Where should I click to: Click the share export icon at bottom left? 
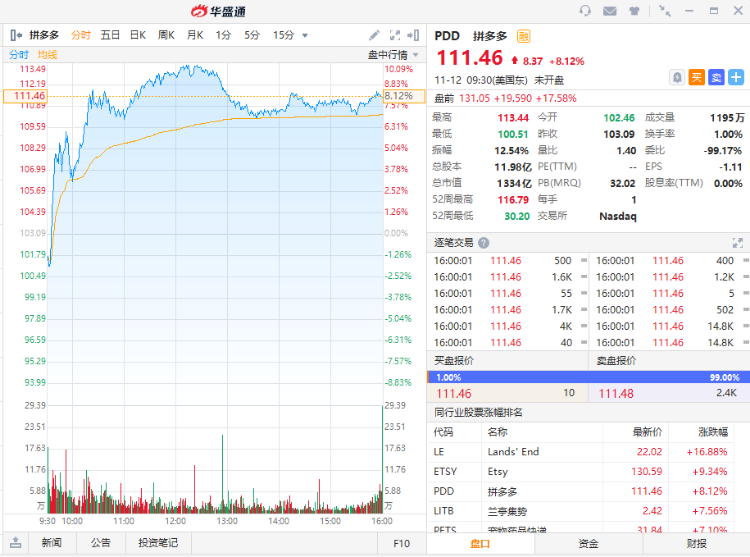pyautogui.click(x=15, y=543)
